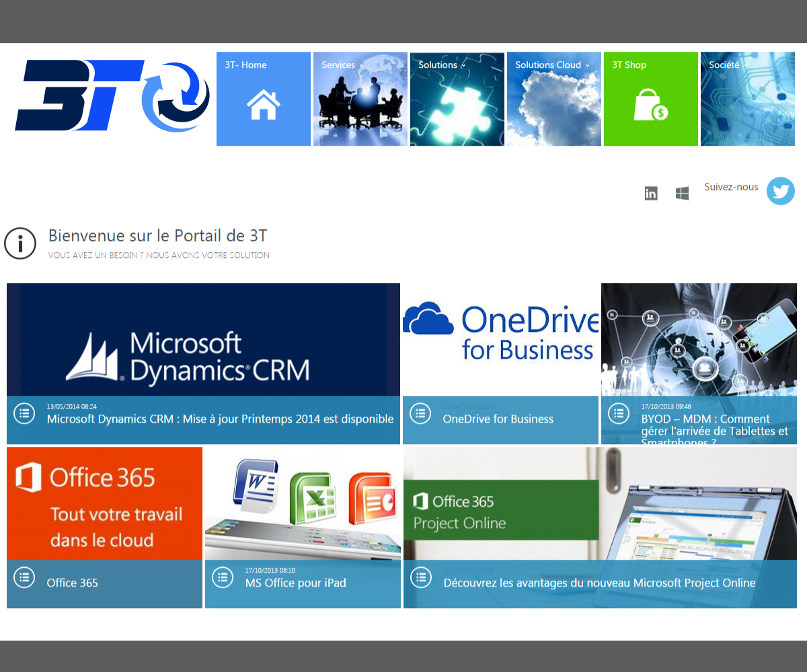This screenshot has width=807, height=672.
Task: Expand the Services menu arrow
Action: (x=362, y=66)
